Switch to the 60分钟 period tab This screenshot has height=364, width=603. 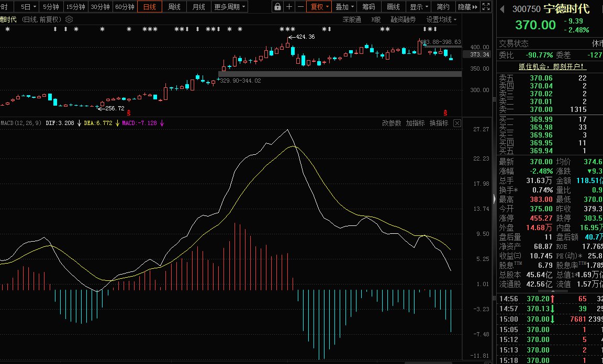(125, 6)
